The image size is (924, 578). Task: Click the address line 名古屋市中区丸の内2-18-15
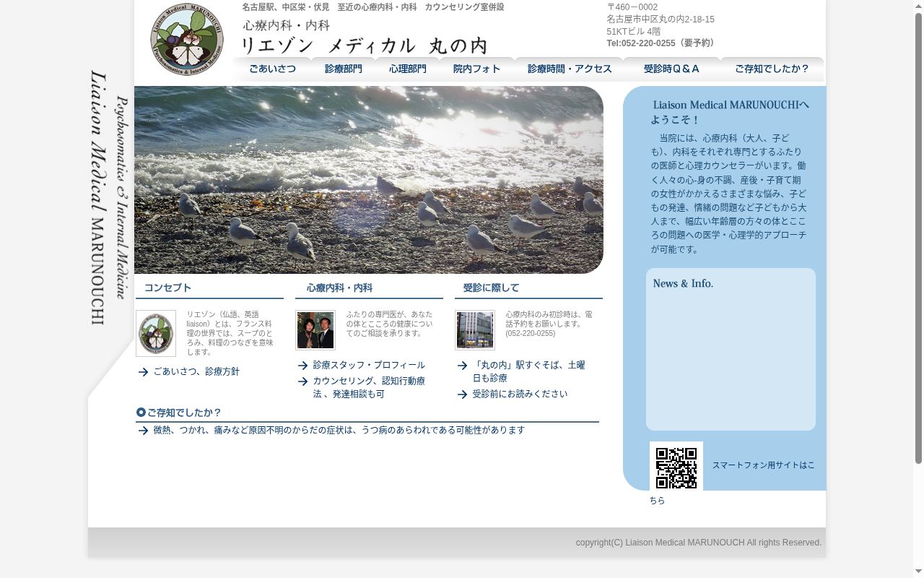pyautogui.click(x=661, y=20)
